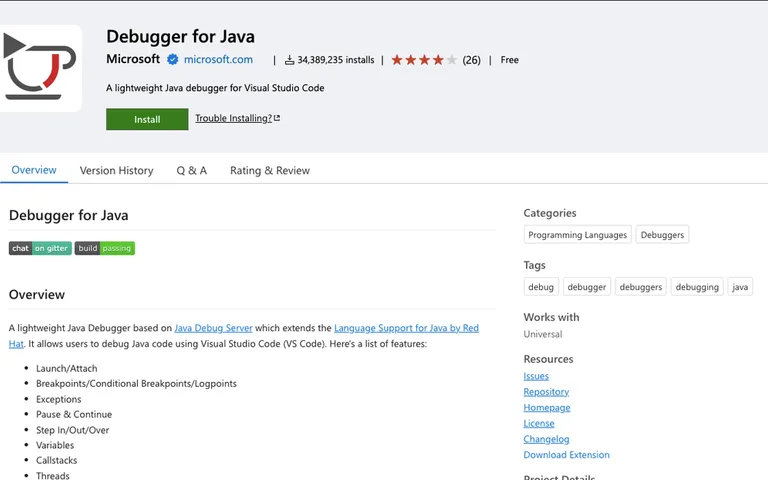768x480 pixels.
Task: Click the Free price label
Action: (x=509, y=60)
